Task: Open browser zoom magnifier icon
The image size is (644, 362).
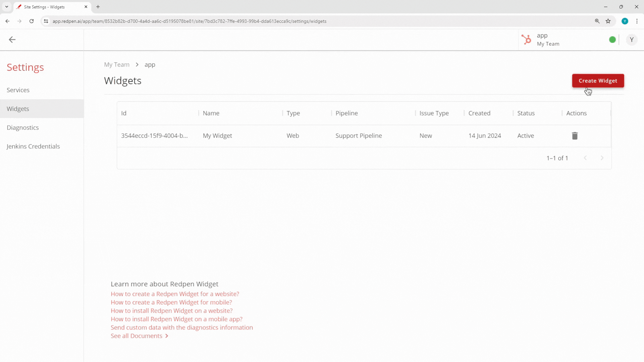Action: [597, 21]
